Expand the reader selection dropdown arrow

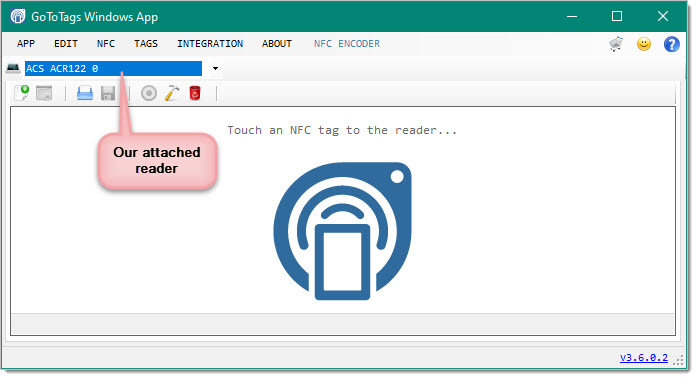click(215, 68)
